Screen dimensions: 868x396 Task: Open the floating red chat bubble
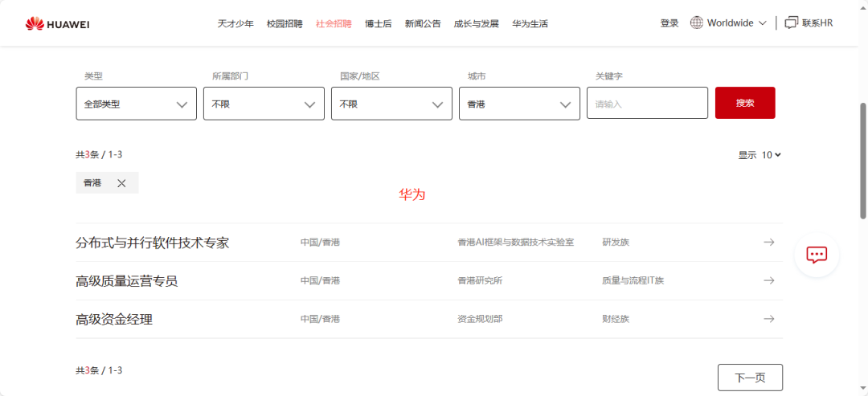pos(817,255)
